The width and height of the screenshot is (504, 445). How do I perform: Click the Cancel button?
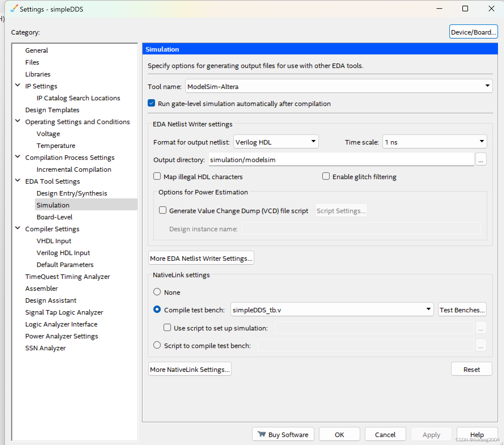coord(385,434)
